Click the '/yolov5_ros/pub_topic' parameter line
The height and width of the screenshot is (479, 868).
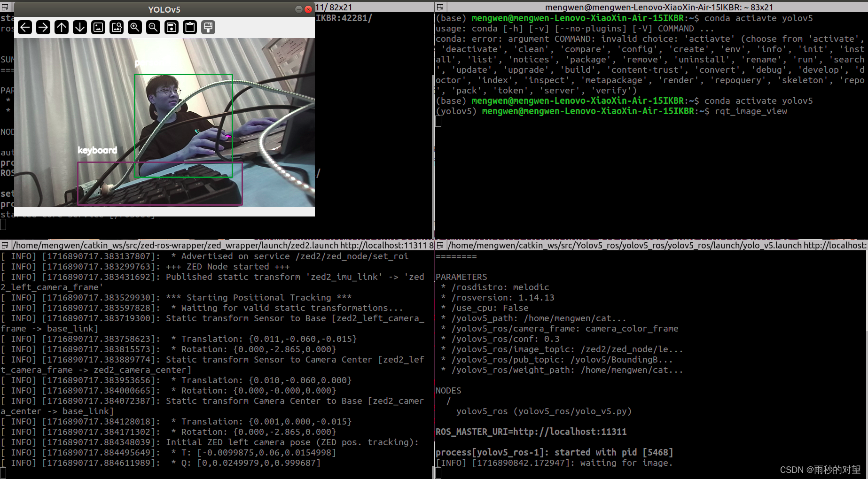(556, 360)
